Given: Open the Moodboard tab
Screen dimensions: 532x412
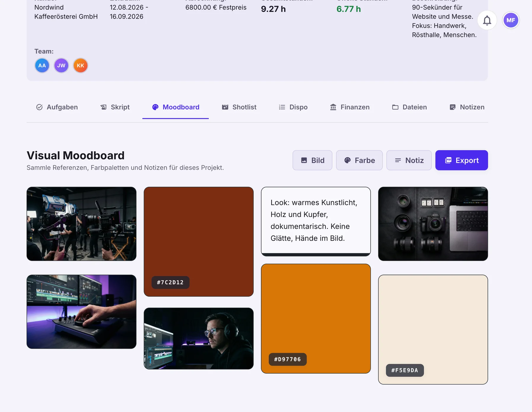Looking at the screenshot, I should 176,107.
